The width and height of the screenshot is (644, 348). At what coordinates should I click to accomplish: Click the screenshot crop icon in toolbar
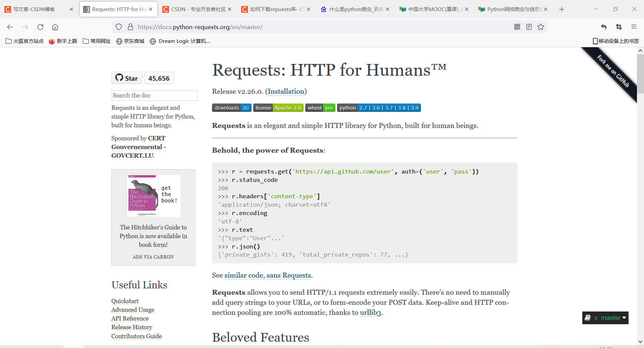(619, 27)
